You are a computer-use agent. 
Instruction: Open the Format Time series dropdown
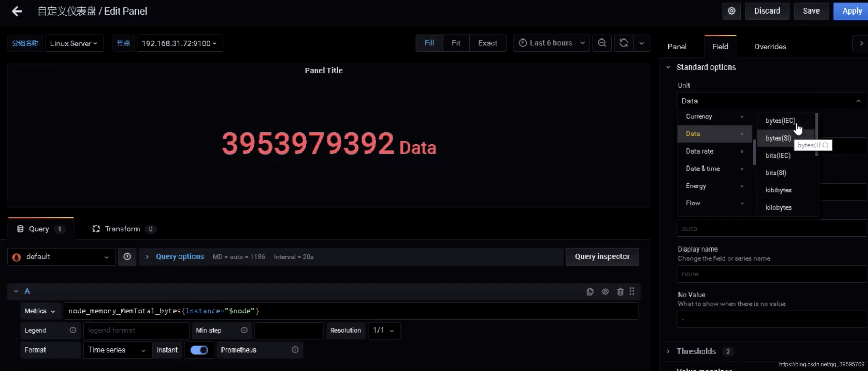(x=117, y=350)
